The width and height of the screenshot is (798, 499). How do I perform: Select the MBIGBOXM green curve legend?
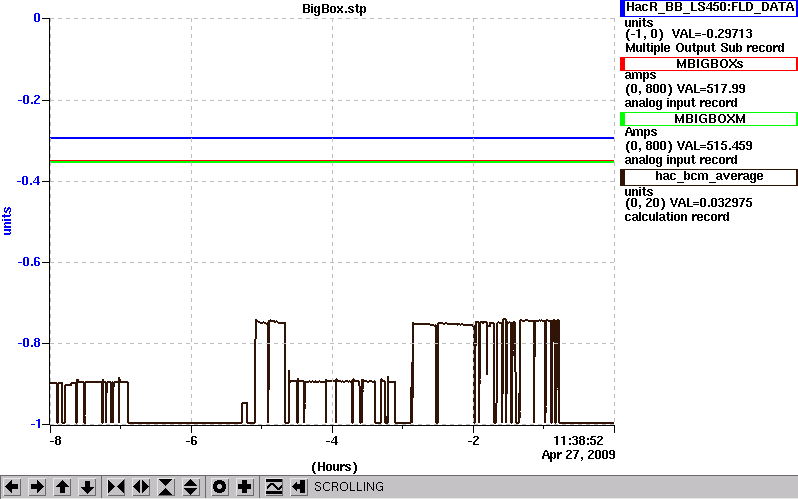click(708, 119)
